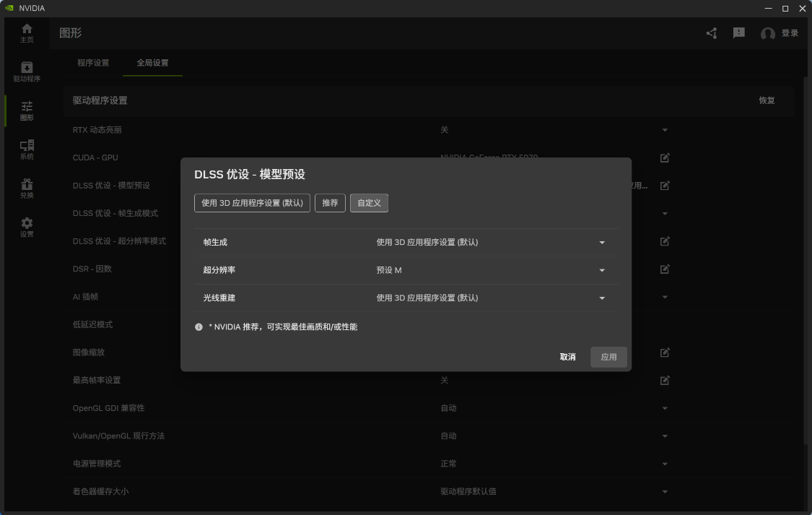Open the 驱动程序 drivers section

(27, 72)
